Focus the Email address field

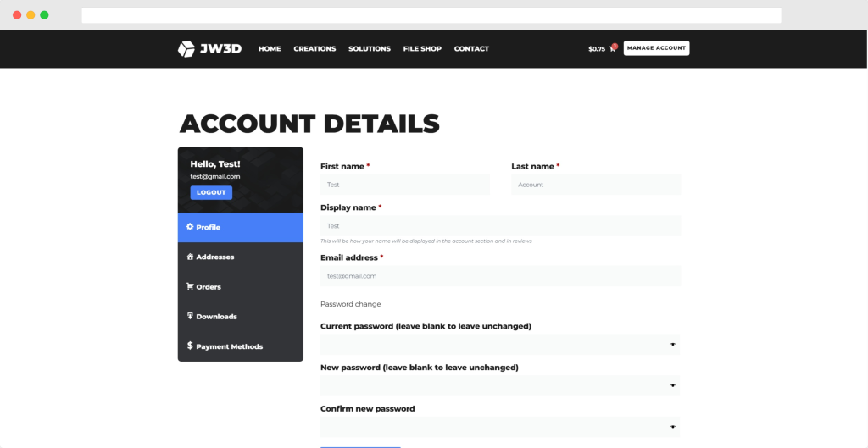pos(500,275)
